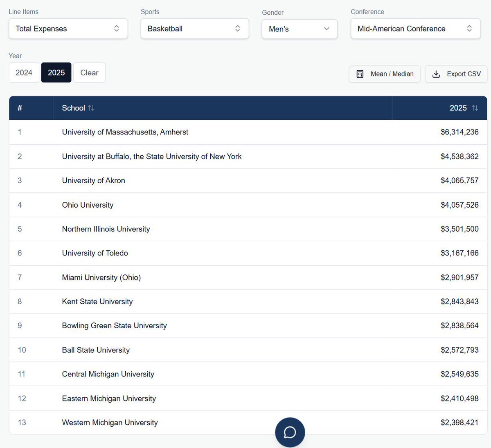Click University of Massachusetts, Amherst row
Screen dimensions: 491x448
point(248,132)
